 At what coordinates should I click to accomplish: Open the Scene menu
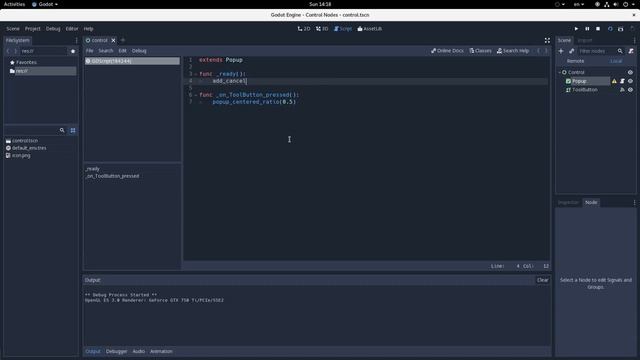(x=13, y=29)
